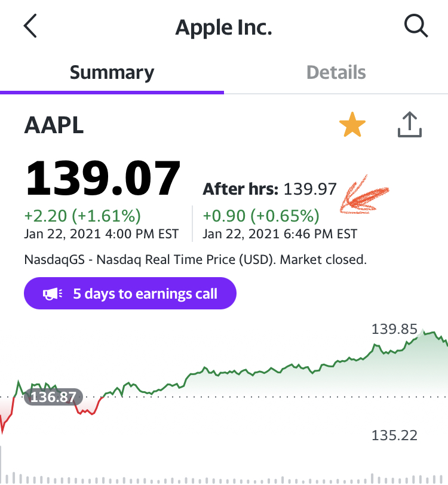Tap the +2.20 (+1.61%) change

82,215
